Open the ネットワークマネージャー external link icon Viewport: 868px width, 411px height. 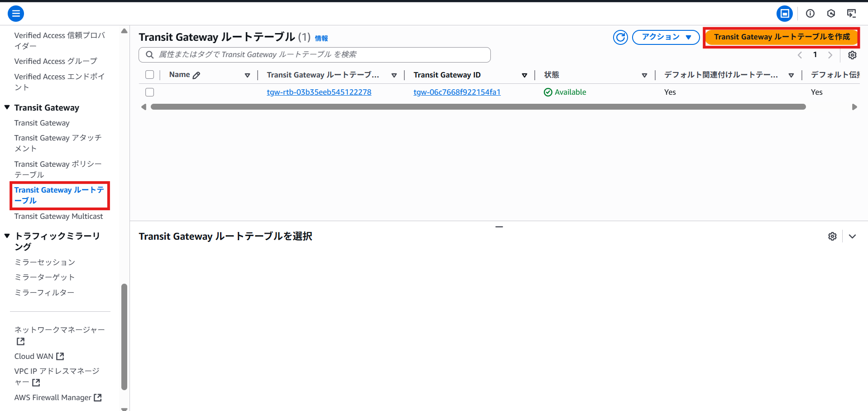coord(21,341)
